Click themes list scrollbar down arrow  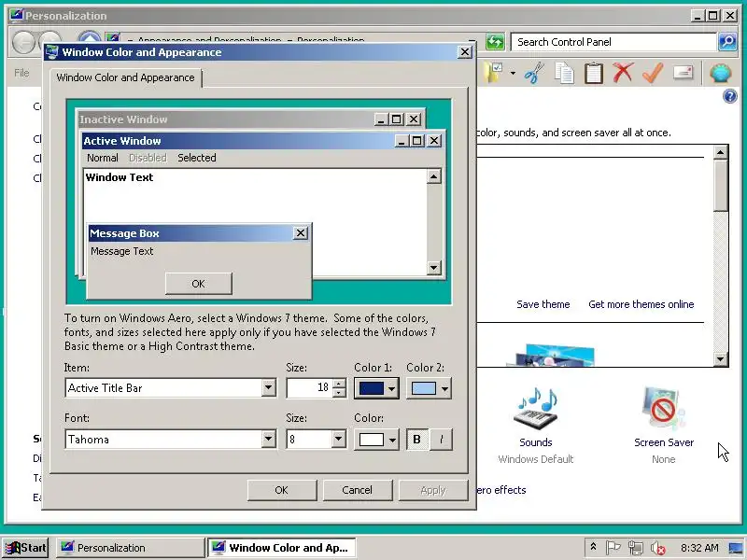(720, 359)
